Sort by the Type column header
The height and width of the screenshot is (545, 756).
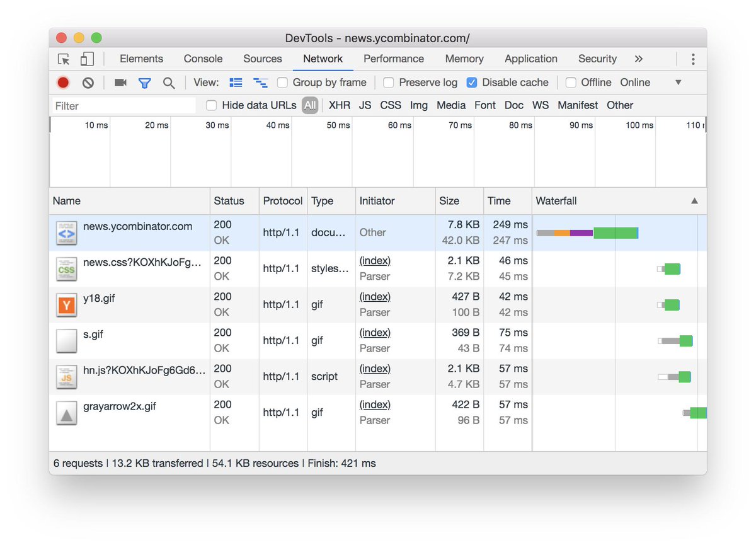[331, 201]
